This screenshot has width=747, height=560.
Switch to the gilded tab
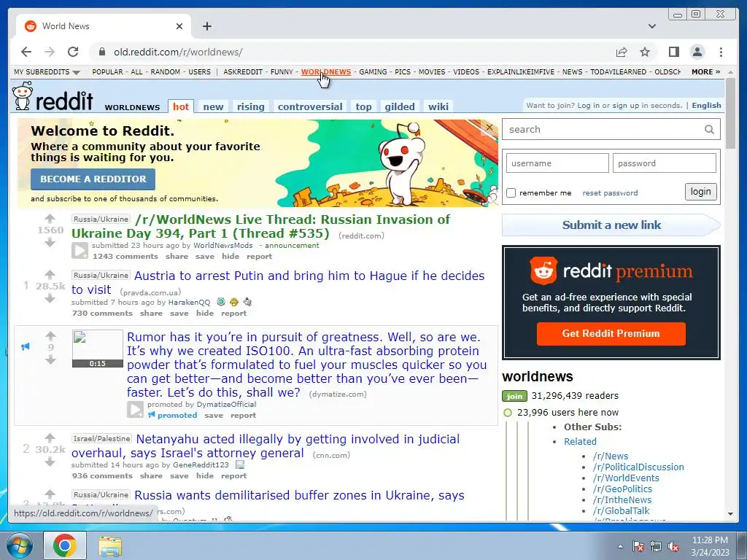pos(400,106)
